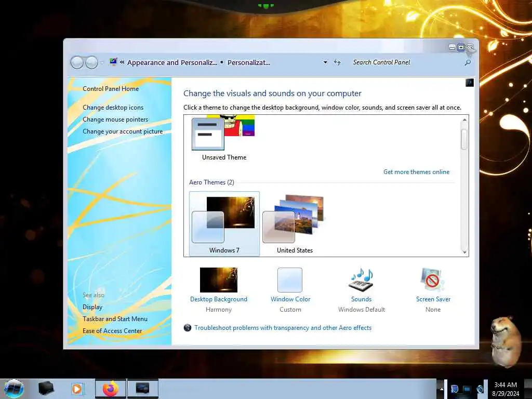This screenshot has height=399, width=532.
Task: Click the black device icon on taskbar
Action: click(46, 389)
